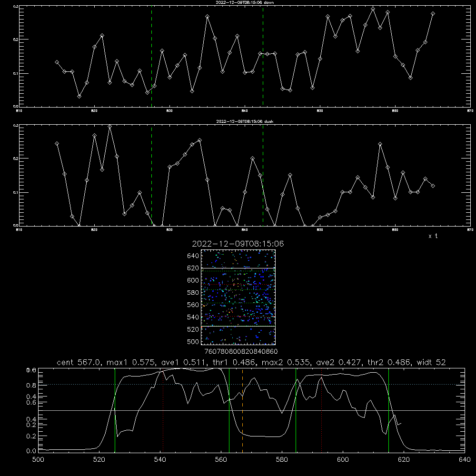Select the 540 label on the bottom profile x-axis
This screenshot has height=476, width=476.
click(x=160, y=460)
